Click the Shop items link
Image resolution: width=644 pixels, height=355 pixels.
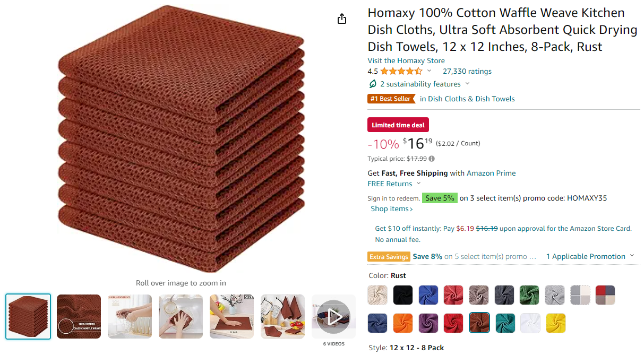point(392,209)
